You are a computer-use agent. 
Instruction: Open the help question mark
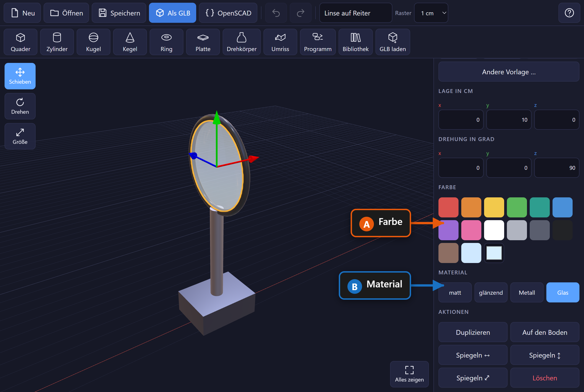coord(569,13)
